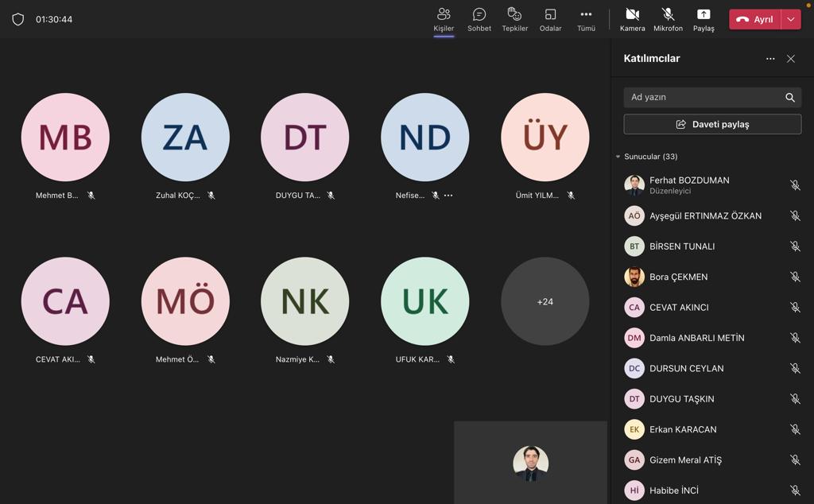Click CEVAT AKINCI's mic icon in participant list
Screen dimensions: 814x504
click(x=795, y=308)
